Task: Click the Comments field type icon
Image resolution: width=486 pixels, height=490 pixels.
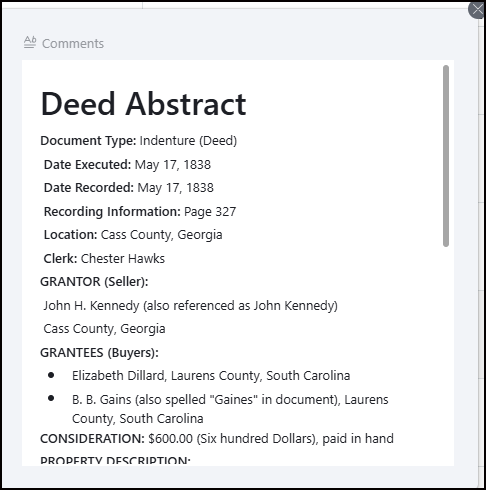Action: point(30,43)
